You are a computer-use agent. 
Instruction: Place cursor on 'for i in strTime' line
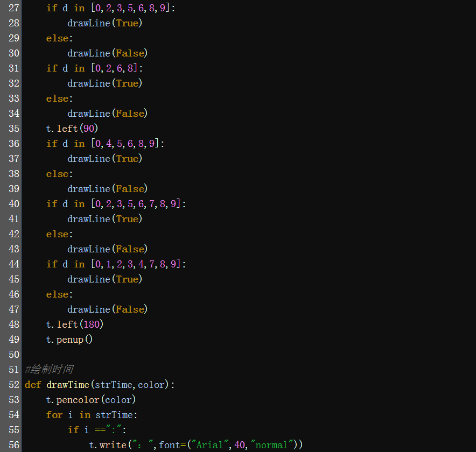point(92,415)
